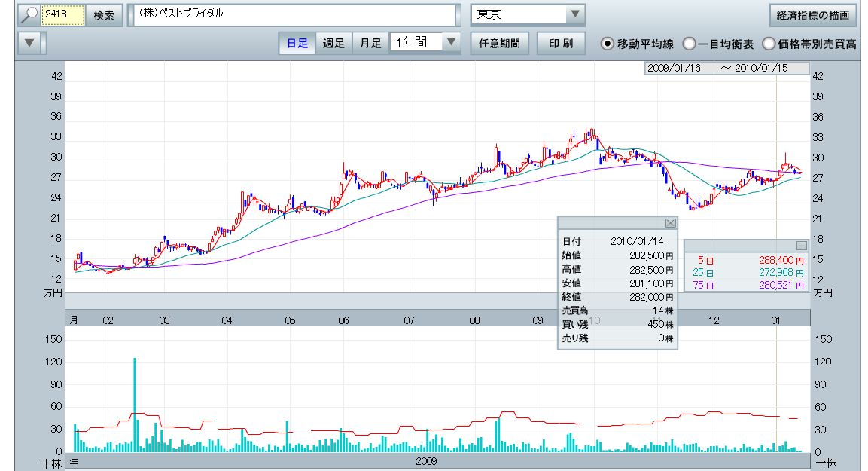The image size is (868, 471).
Task: Click the 経済指標の描画 button
Action: [812, 15]
